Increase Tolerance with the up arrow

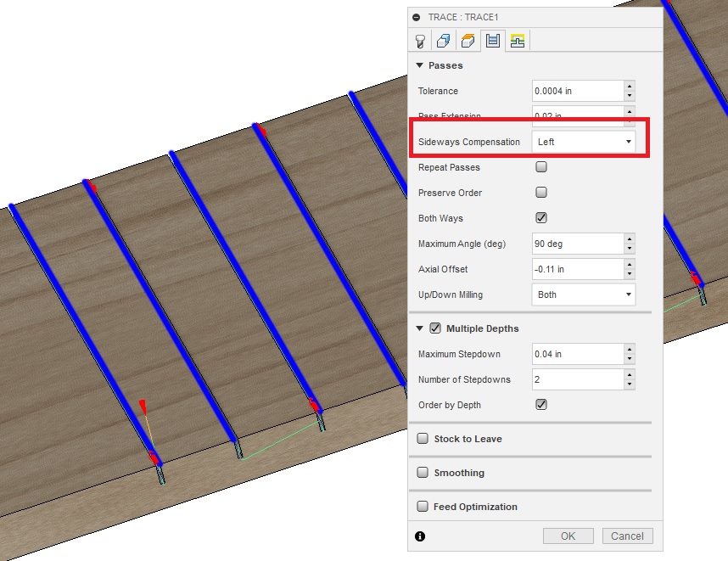[x=630, y=87]
